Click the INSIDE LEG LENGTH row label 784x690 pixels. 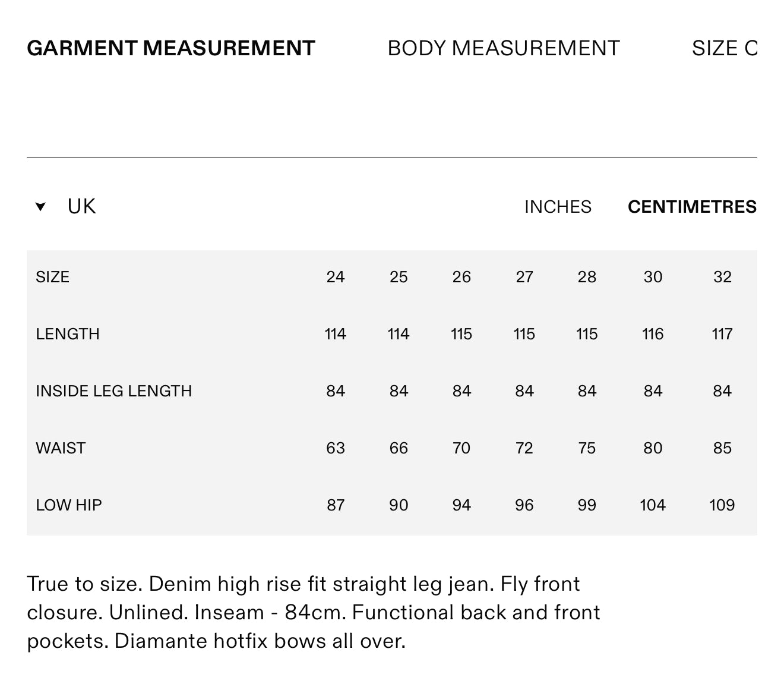click(114, 391)
